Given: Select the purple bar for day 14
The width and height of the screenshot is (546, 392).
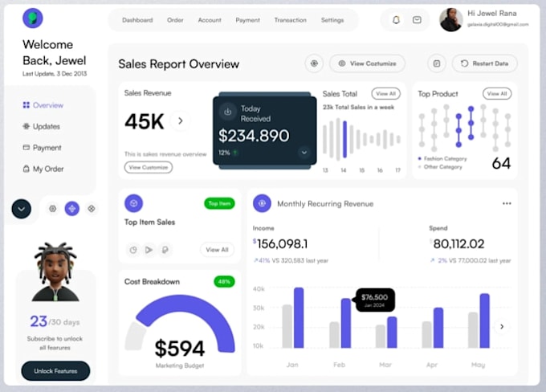Looking at the screenshot, I should (x=344, y=139).
